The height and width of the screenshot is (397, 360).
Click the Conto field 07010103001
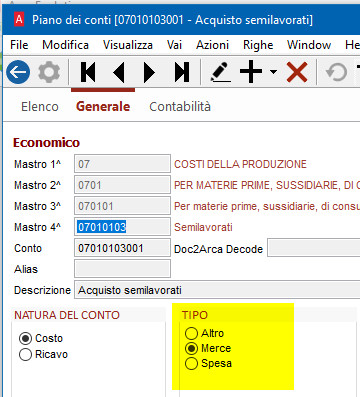(122, 248)
